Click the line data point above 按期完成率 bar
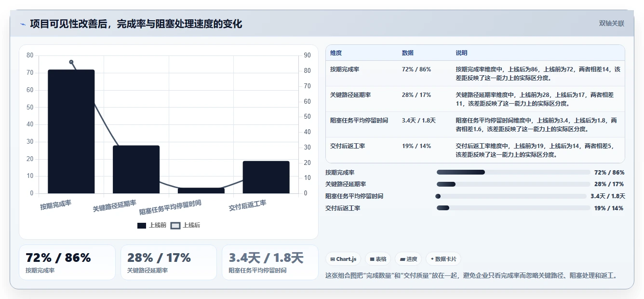The height and width of the screenshot is (299, 644). 71,62
